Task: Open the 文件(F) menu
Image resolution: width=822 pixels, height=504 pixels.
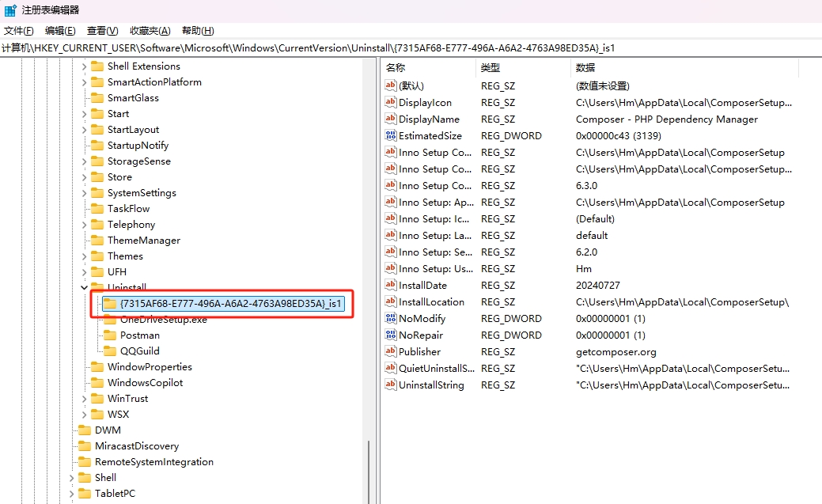Action: (x=19, y=30)
